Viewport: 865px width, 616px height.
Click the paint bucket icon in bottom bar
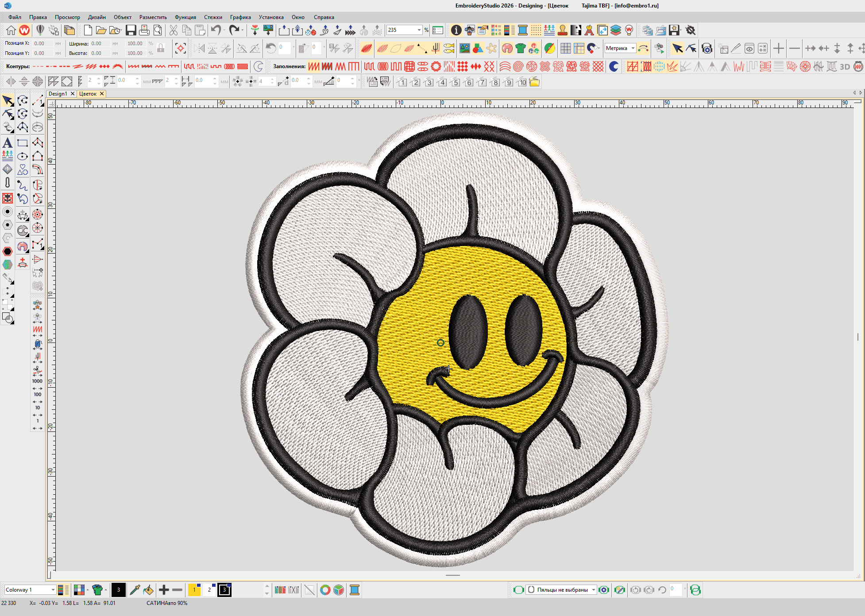click(149, 590)
